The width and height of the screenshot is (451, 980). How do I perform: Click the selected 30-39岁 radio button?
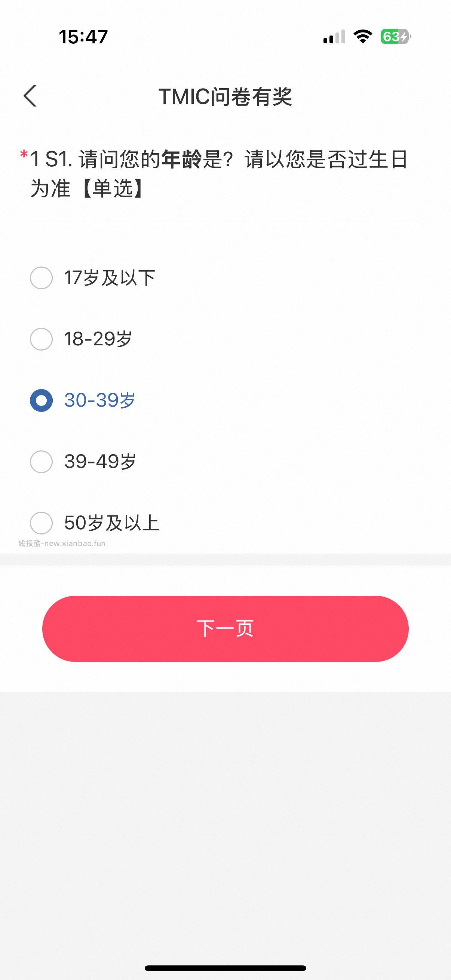pyautogui.click(x=41, y=400)
